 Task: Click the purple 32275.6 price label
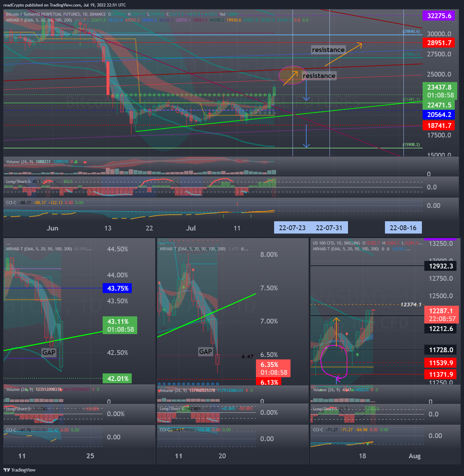pyautogui.click(x=439, y=16)
